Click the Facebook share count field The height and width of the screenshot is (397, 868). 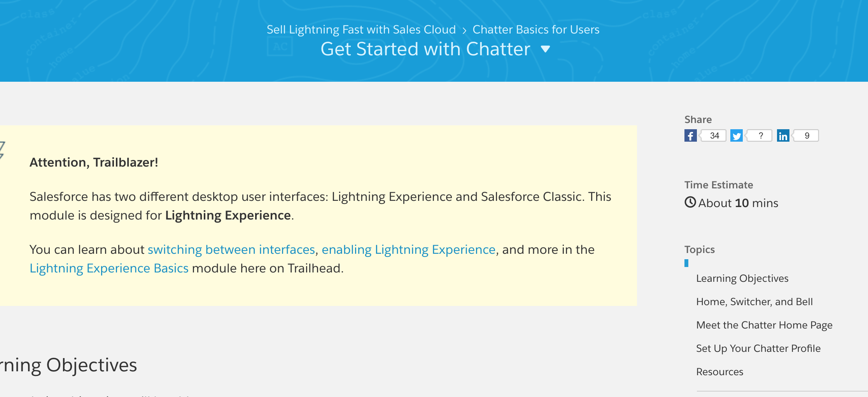[713, 135]
